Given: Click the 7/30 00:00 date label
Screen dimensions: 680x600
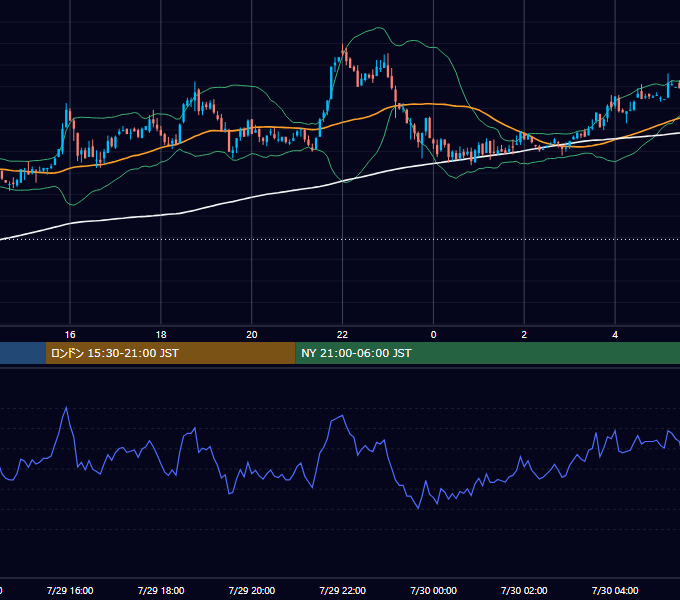Looking at the screenshot, I should (x=433, y=590).
